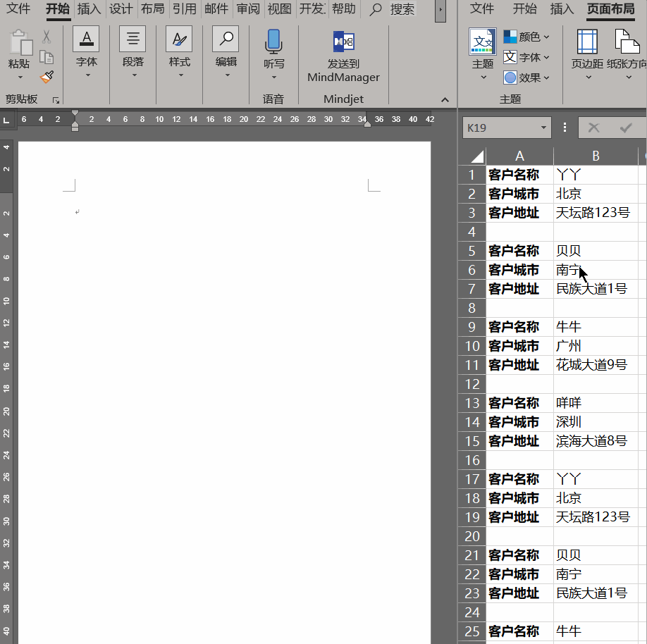Screen dimensions: 647x644
Task: Switch to the 视图 (View) tab
Action: (279, 8)
